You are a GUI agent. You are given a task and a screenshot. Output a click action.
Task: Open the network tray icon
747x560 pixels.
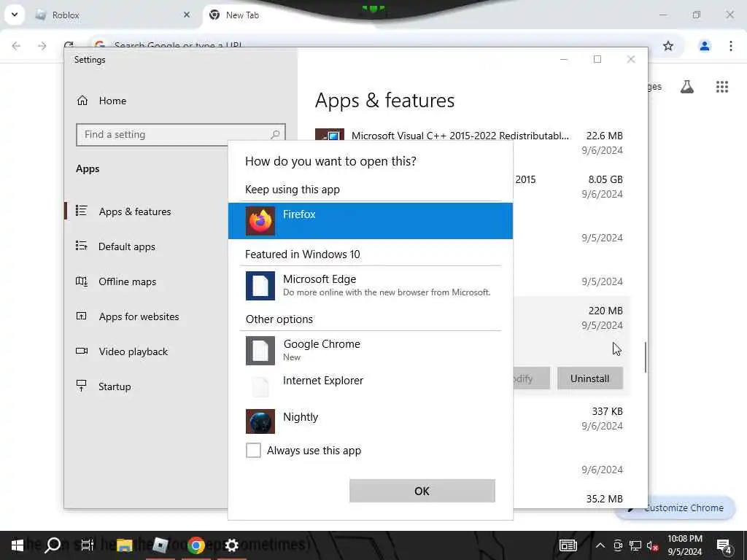coord(635,545)
